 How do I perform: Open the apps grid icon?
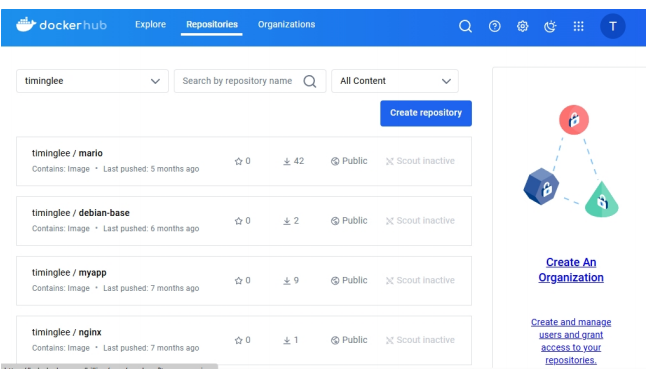(x=578, y=26)
